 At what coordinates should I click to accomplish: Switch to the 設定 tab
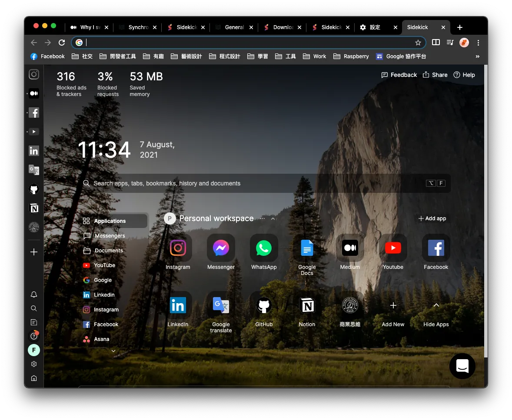point(375,27)
